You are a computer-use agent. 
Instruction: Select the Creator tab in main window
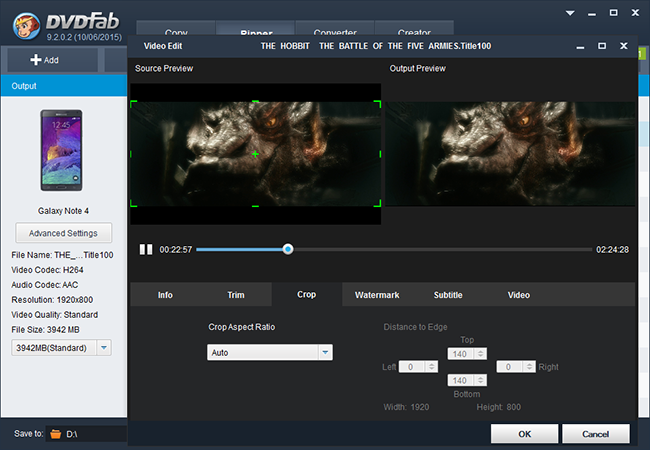point(414,30)
